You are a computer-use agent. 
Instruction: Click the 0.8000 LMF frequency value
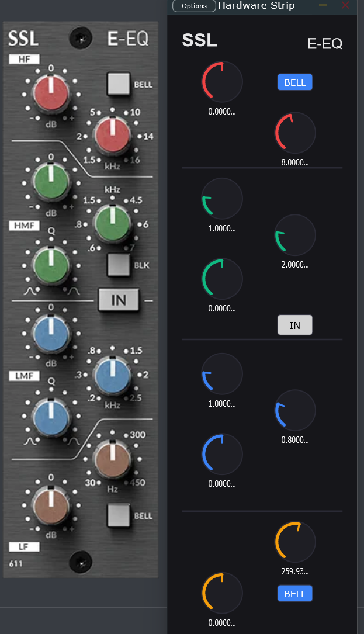[x=295, y=440]
